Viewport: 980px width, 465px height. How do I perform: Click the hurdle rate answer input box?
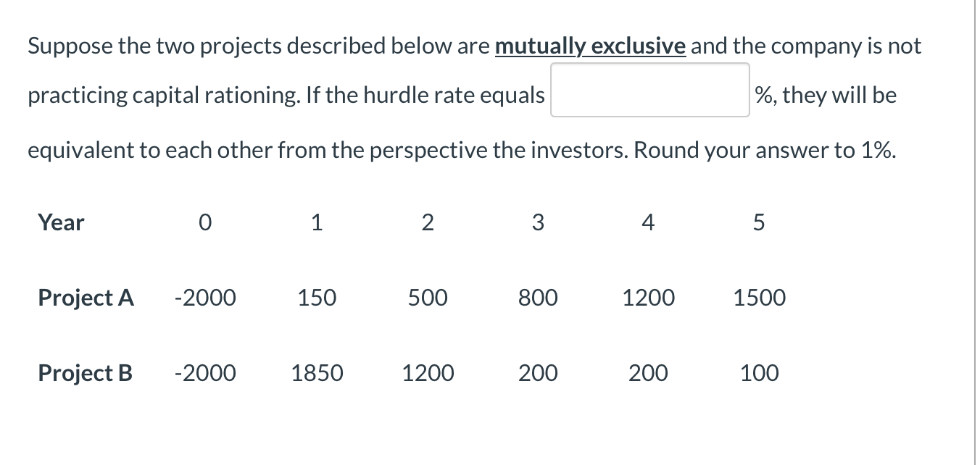(649, 91)
